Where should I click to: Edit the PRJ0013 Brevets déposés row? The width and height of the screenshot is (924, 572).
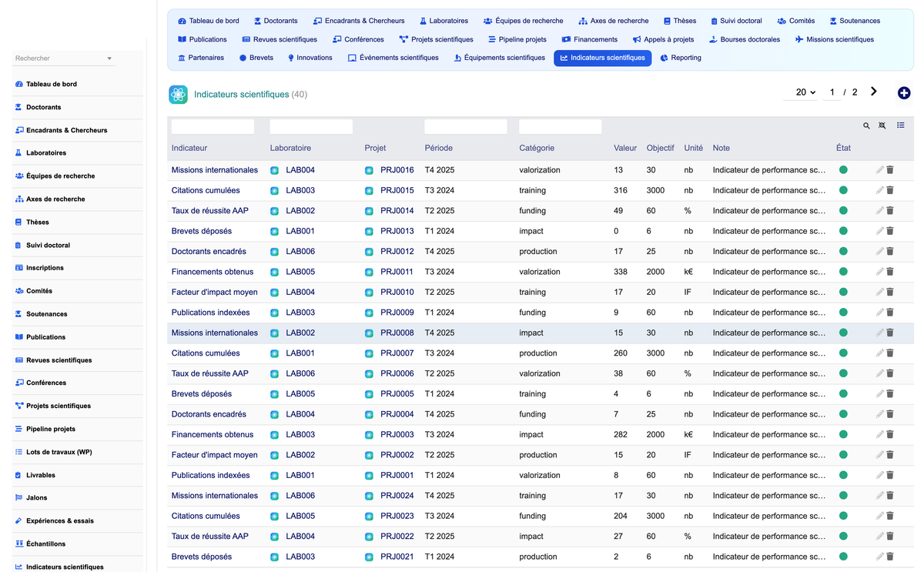tap(879, 231)
